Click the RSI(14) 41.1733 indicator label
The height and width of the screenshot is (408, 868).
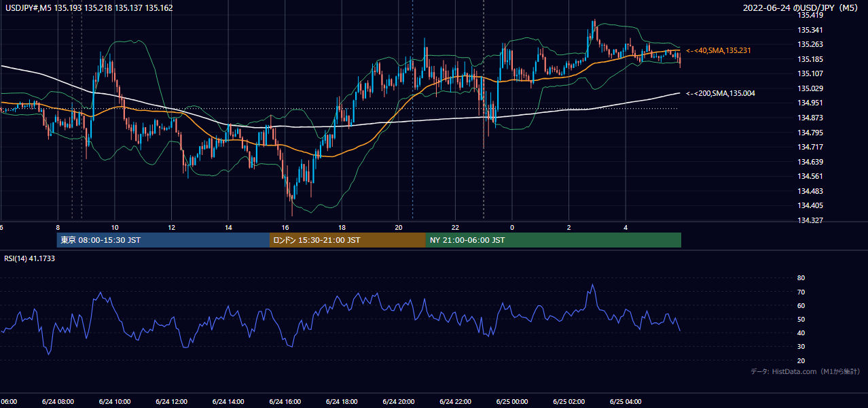[x=30, y=258]
